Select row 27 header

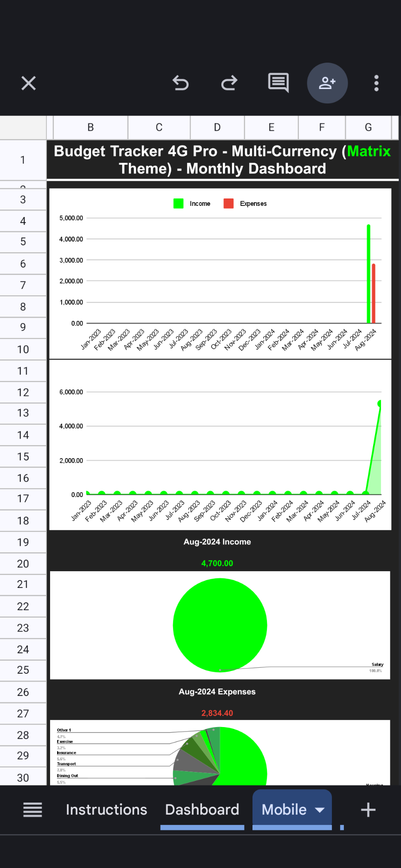23,714
